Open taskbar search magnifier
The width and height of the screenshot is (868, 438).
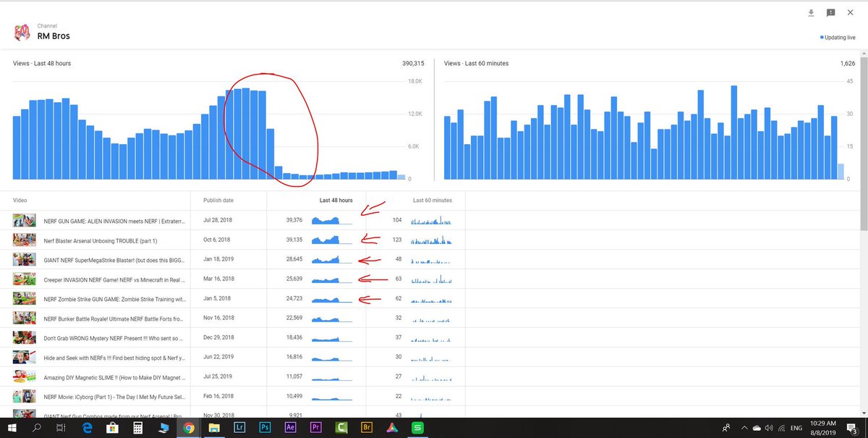point(37,428)
